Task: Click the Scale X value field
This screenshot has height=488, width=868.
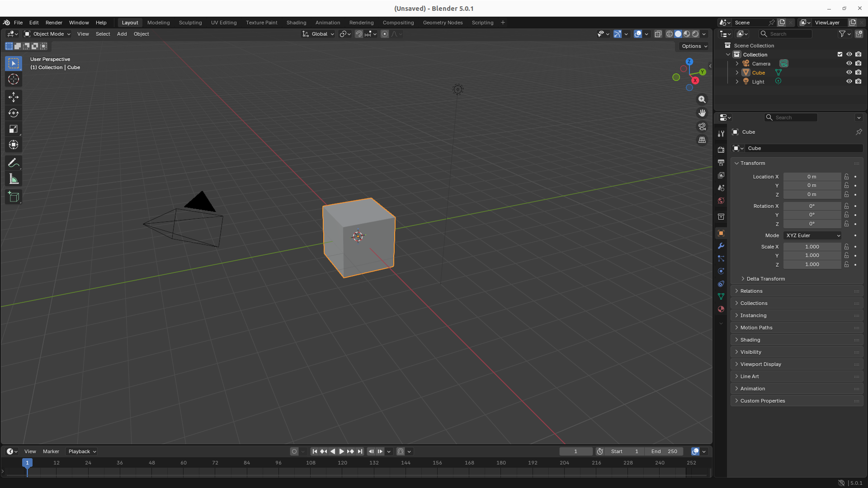Action: (812, 247)
